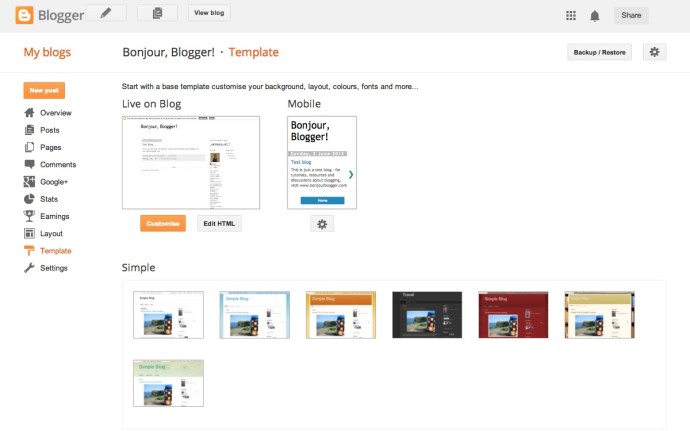Click the Live on Blog heading

click(151, 104)
